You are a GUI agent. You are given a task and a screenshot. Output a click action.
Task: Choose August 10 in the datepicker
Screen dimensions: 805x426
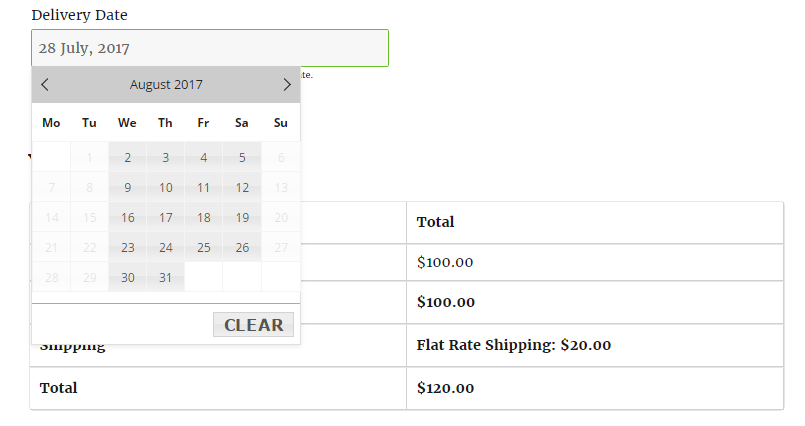[165, 187]
